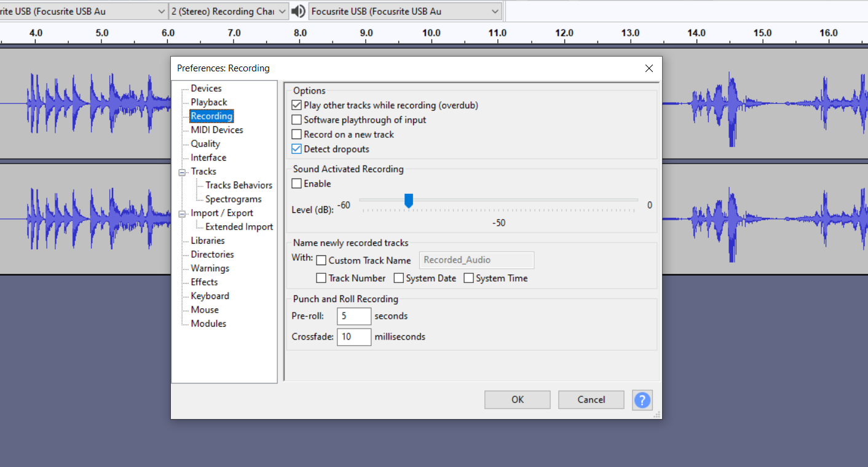868x467 pixels.
Task: Select Tracks Behaviors in the tree
Action: tap(239, 185)
